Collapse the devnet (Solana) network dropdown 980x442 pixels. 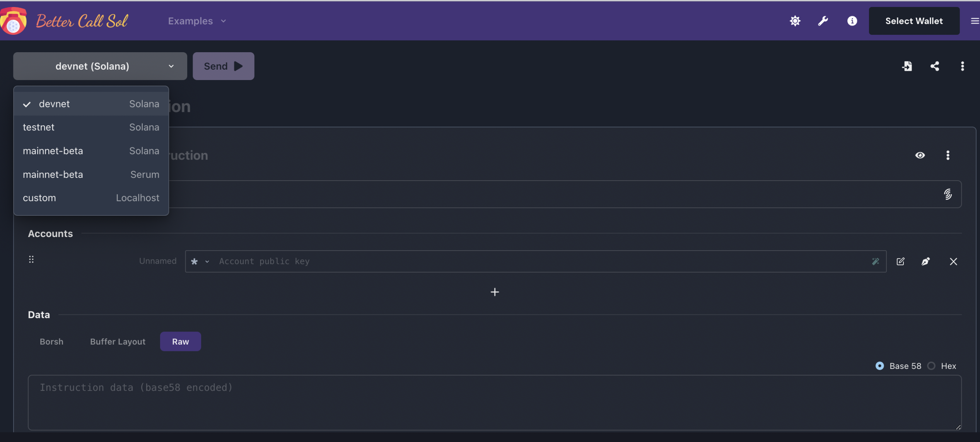pyautogui.click(x=100, y=66)
